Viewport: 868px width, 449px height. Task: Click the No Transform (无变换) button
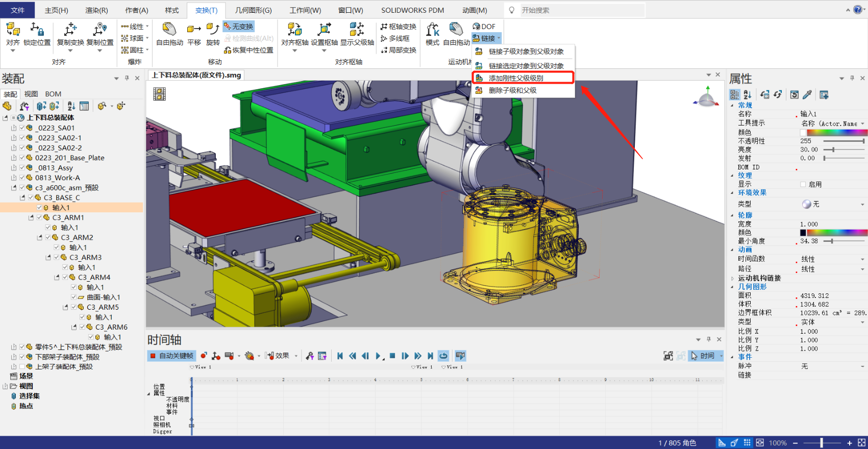[238, 27]
